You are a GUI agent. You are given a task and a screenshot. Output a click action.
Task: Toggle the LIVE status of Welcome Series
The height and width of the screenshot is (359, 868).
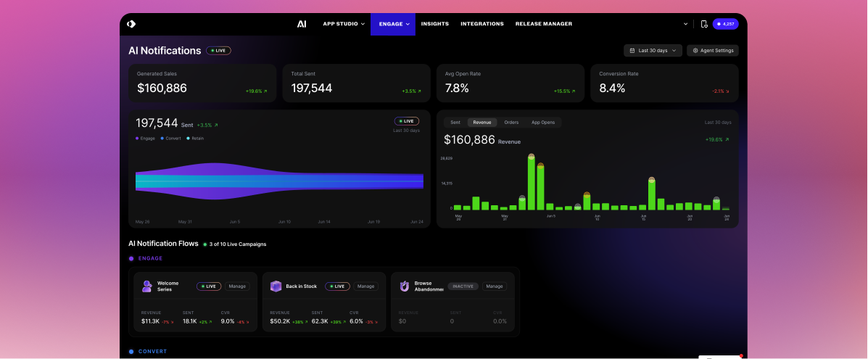click(209, 286)
